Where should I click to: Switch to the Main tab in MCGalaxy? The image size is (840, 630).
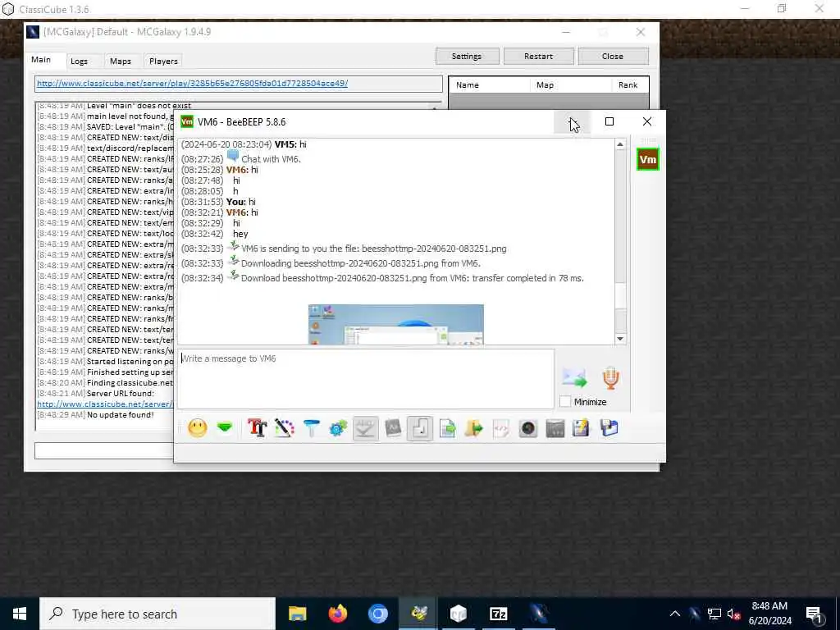tap(41, 59)
